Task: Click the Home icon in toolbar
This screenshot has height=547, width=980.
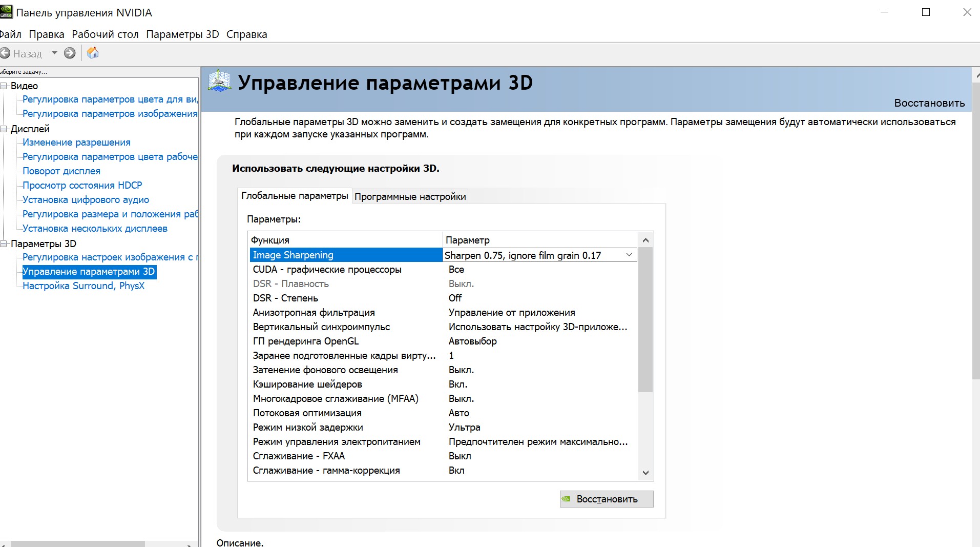Action: (x=93, y=53)
